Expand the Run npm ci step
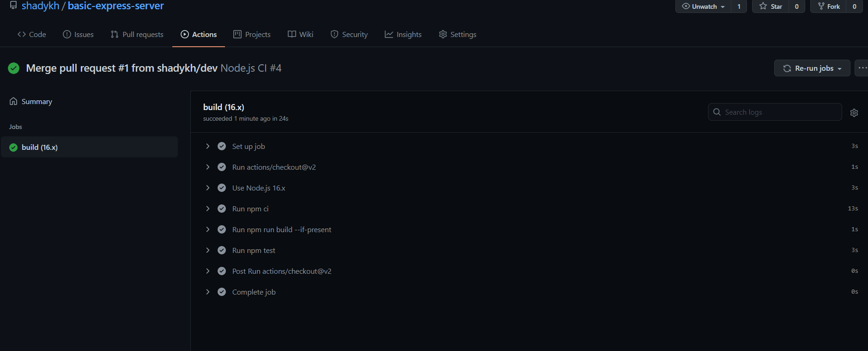868x351 pixels. point(207,209)
